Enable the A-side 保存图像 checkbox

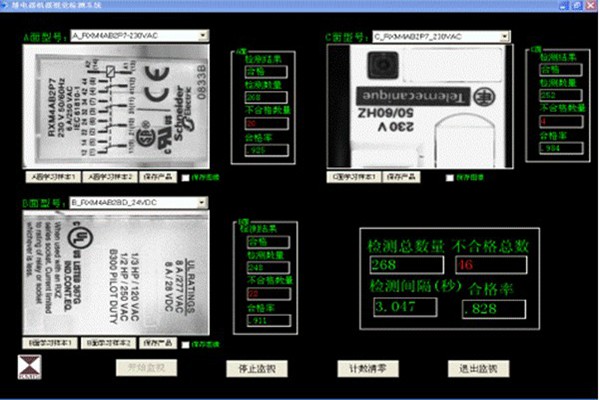[186, 178]
